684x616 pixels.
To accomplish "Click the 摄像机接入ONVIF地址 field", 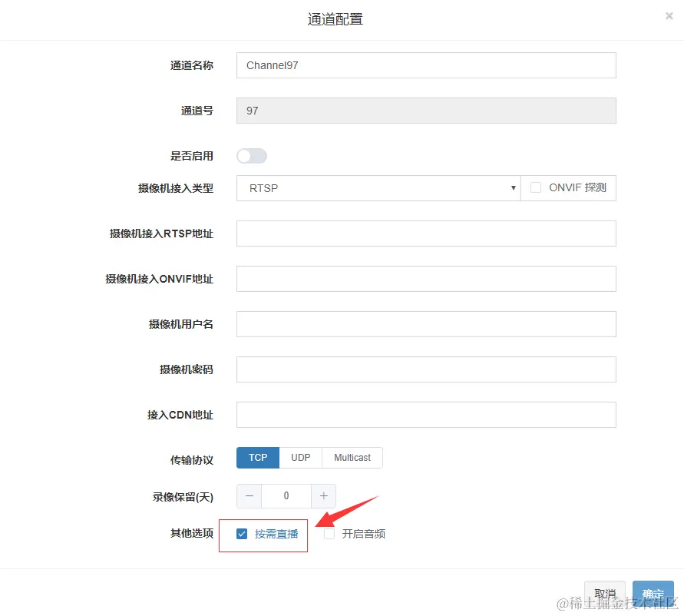I will tap(425, 279).
